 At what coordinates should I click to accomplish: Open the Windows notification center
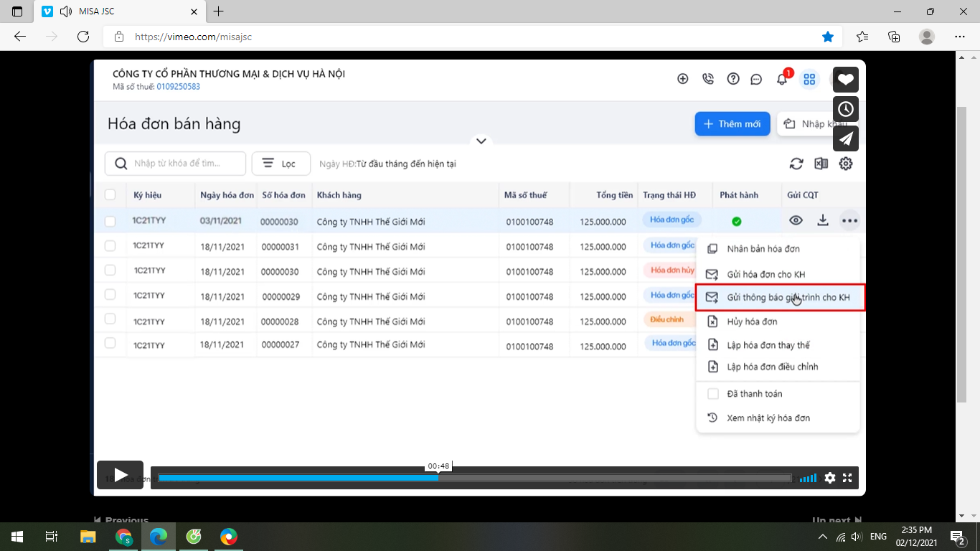[957, 537]
